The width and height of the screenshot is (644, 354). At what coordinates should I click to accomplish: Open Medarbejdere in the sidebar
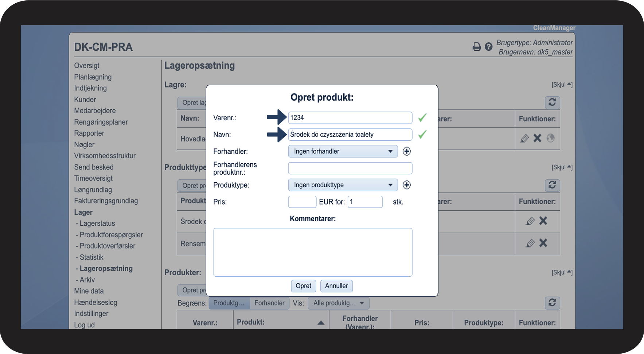click(x=95, y=111)
